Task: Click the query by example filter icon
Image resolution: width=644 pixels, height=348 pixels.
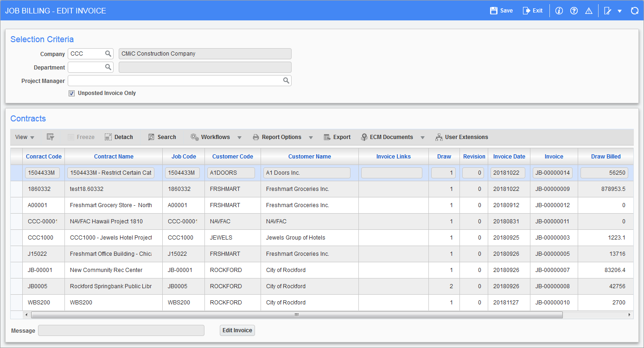Action: point(51,137)
